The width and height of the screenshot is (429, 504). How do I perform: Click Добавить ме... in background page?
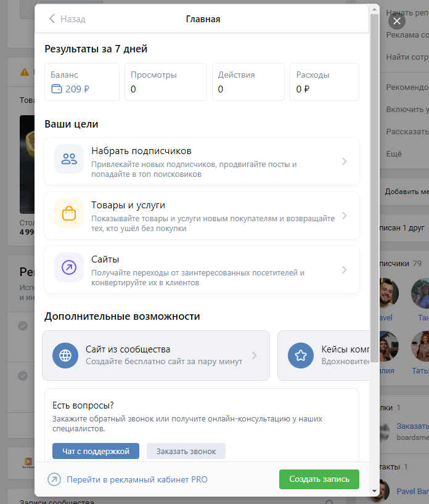(407, 192)
